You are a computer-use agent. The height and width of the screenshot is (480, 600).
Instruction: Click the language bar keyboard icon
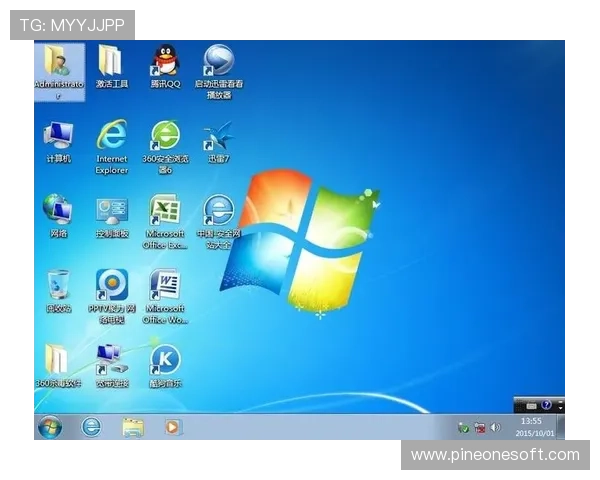tap(531, 406)
